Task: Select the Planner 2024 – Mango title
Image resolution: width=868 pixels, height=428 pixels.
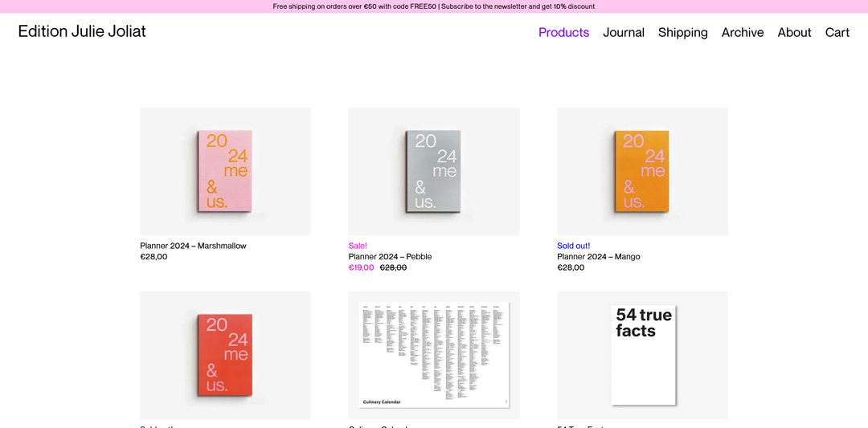Action: pos(598,257)
